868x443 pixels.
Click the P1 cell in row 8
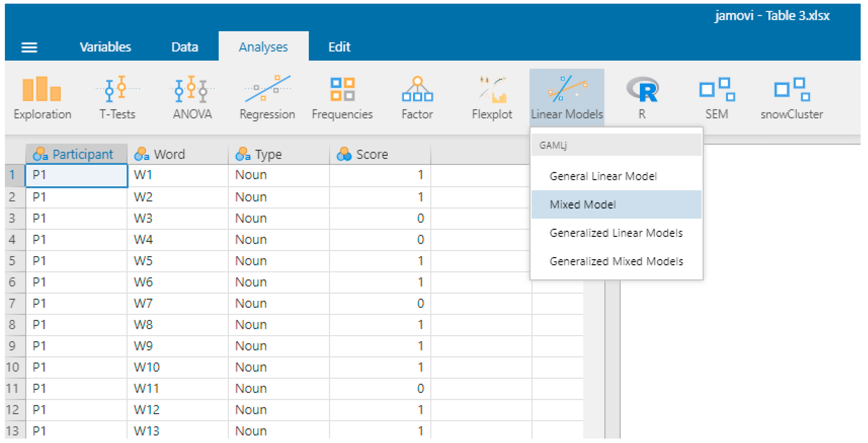[x=77, y=325]
